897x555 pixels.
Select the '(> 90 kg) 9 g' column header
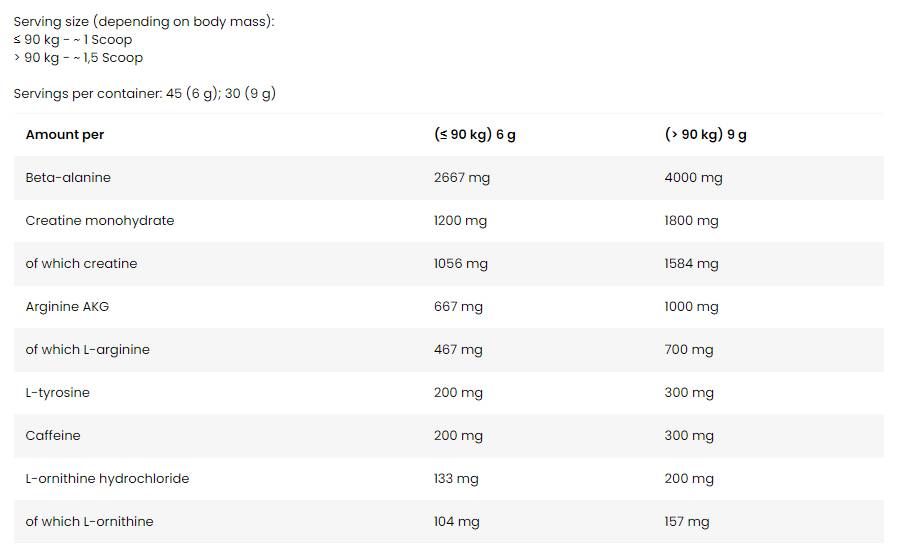(706, 135)
